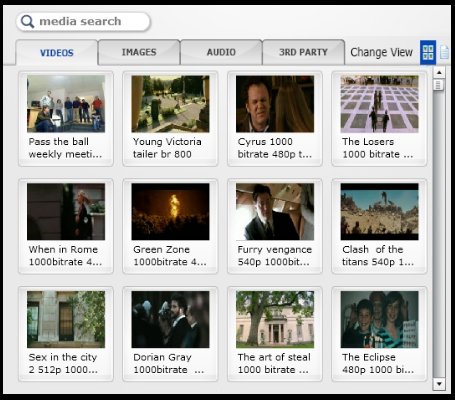Select Clash of the titans thumbnail
This screenshot has width=455, height=400.
pos(379,212)
